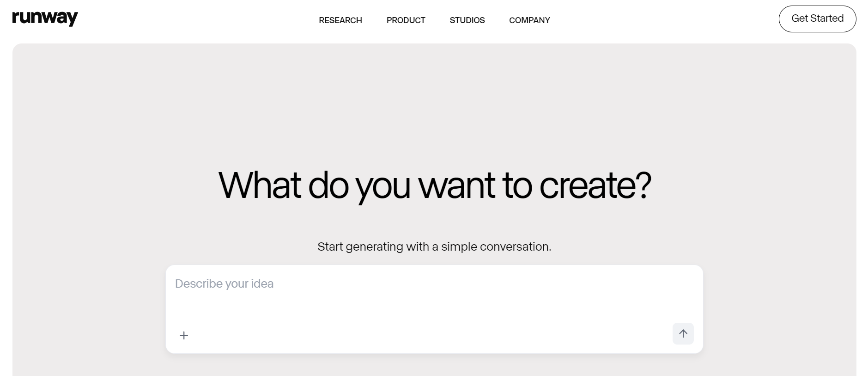Click empty header space between COMPANY and Get Started

click(664, 20)
